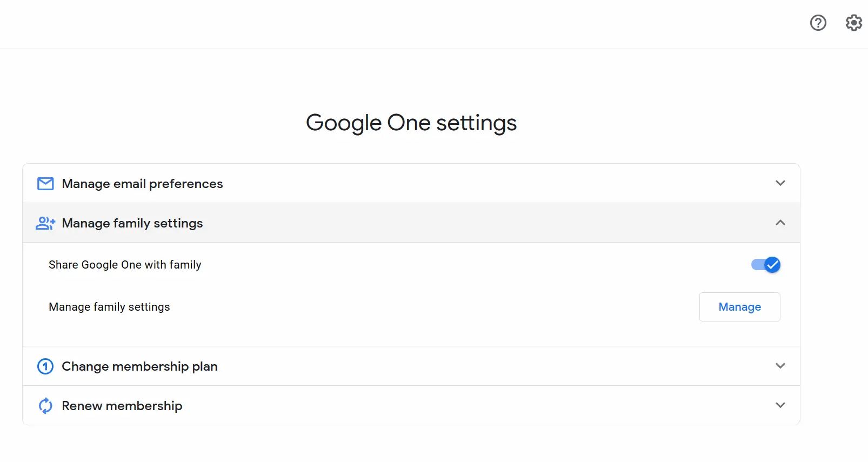This screenshot has width=868, height=462.
Task: Click the circular arrows renew icon
Action: click(45, 406)
